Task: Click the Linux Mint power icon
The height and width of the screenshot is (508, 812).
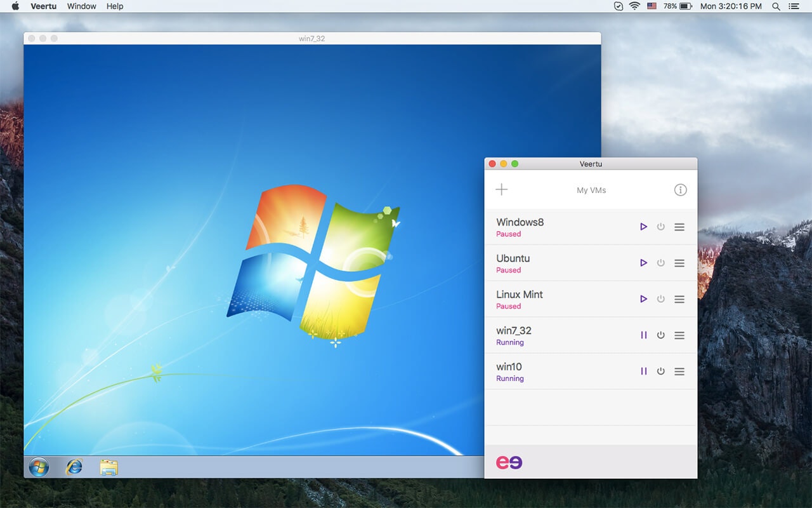Action: coord(660,299)
